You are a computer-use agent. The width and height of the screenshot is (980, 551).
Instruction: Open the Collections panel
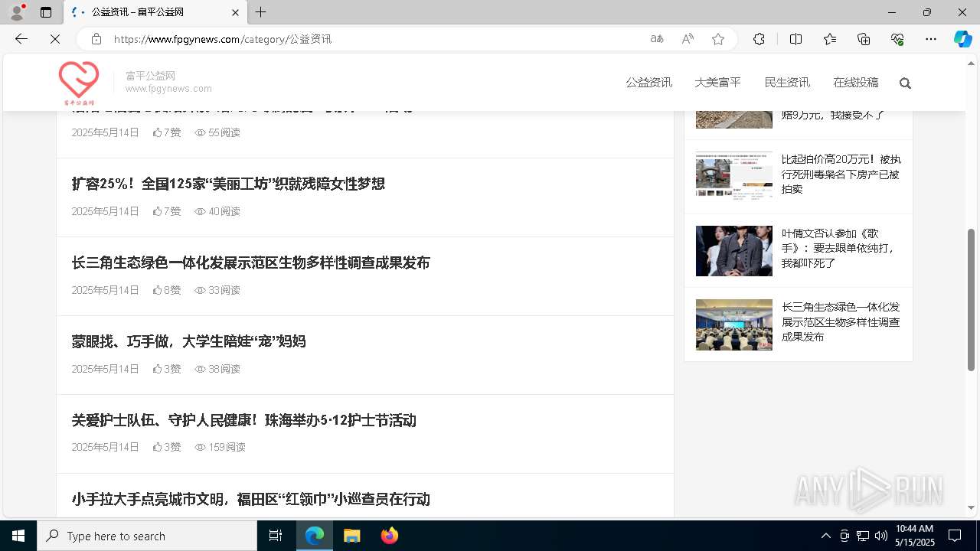[864, 39]
